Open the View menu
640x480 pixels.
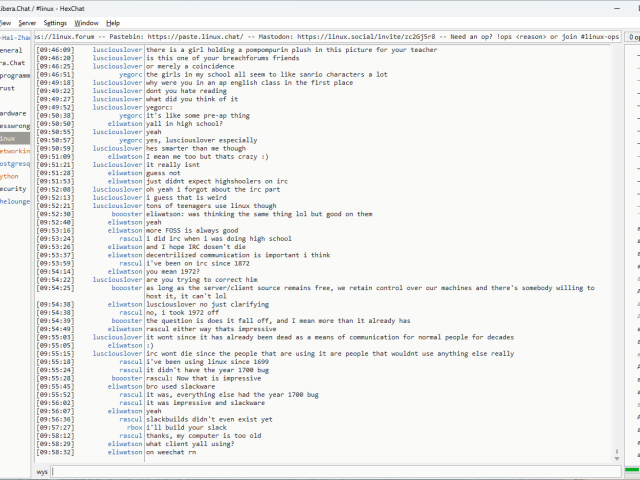click(5, 22)
